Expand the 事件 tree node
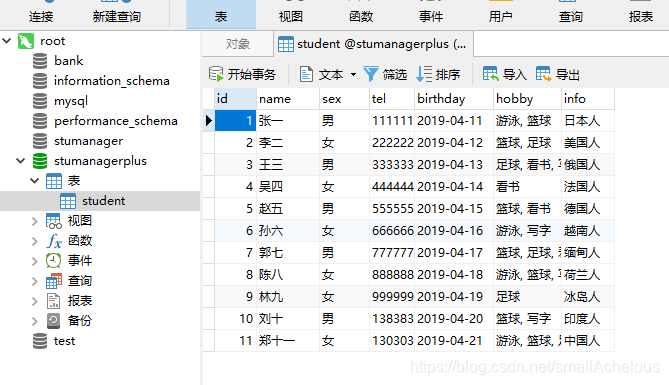This screenshot has height=385, width=669. [x=35, y=261]
